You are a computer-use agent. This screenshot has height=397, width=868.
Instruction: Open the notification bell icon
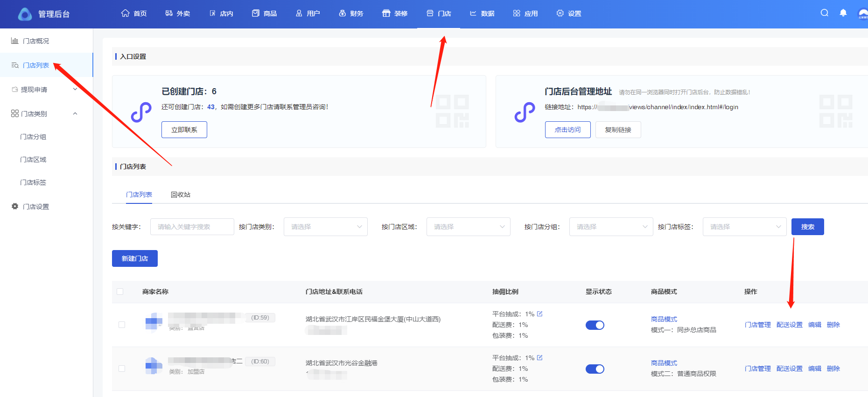pyautogui.click(x=843, y=13)
